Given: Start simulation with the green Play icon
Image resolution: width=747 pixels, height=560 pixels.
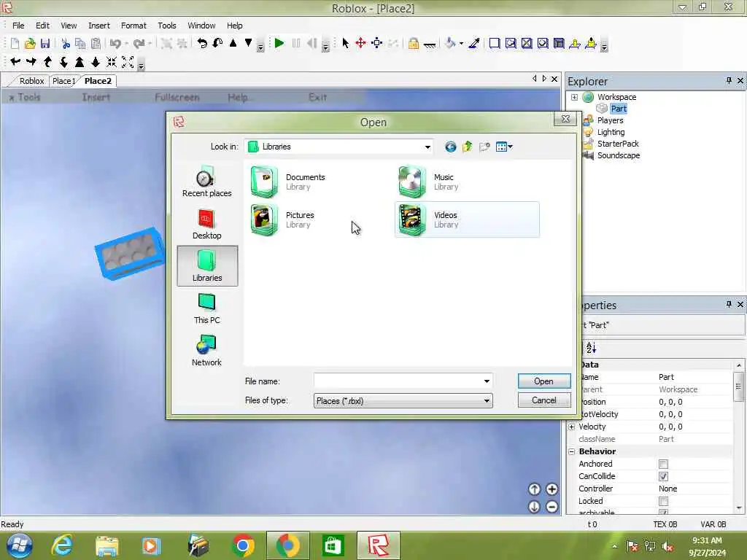Looking at the screenshot, I should tap(279, 43).
